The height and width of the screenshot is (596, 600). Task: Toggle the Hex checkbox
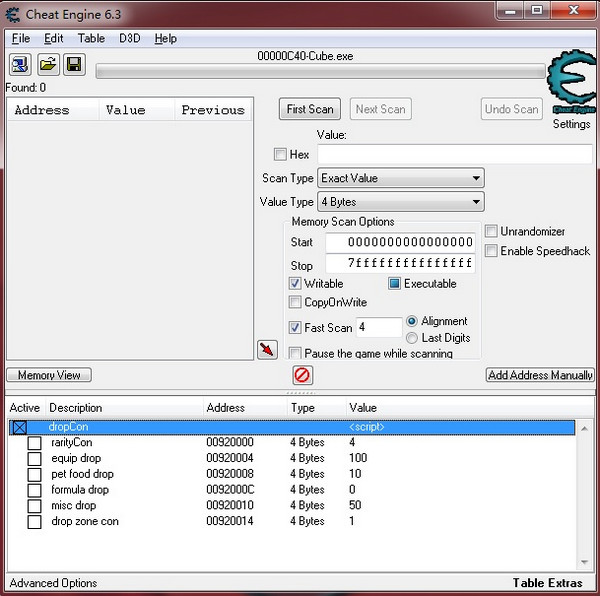[280, 155]
